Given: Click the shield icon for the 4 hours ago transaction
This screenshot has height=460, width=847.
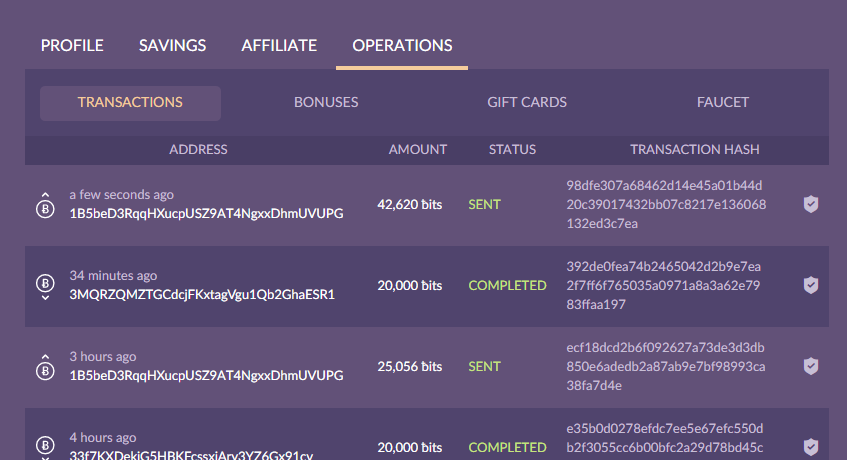Looking at the screenshot, I should point(811,447).
